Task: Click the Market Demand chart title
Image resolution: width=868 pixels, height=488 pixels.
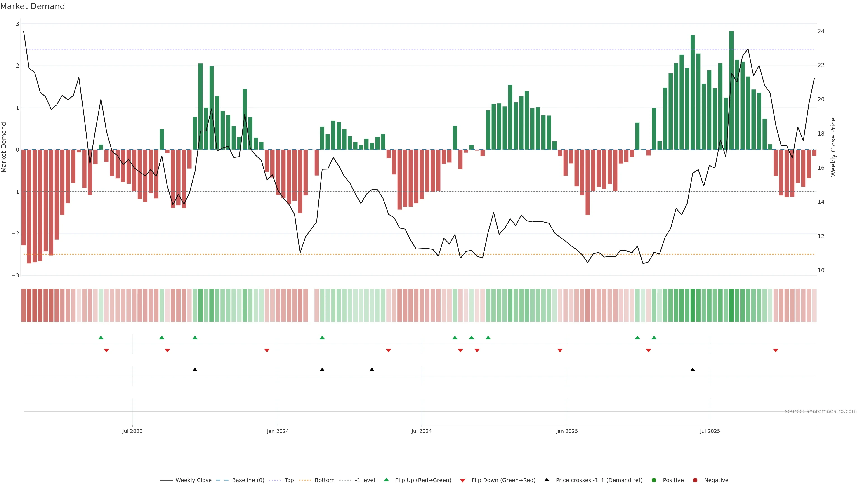Action: [32, 6]
